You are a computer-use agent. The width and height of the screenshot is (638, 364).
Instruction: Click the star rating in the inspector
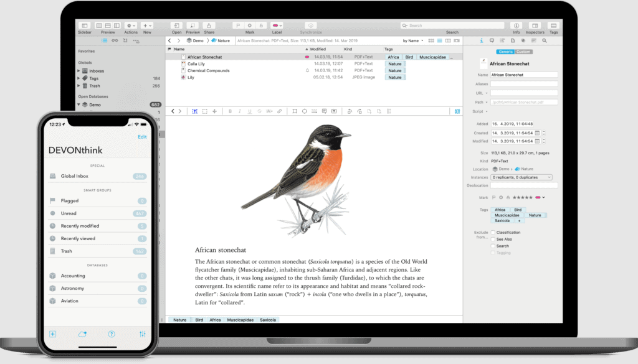tap(523, 197)
